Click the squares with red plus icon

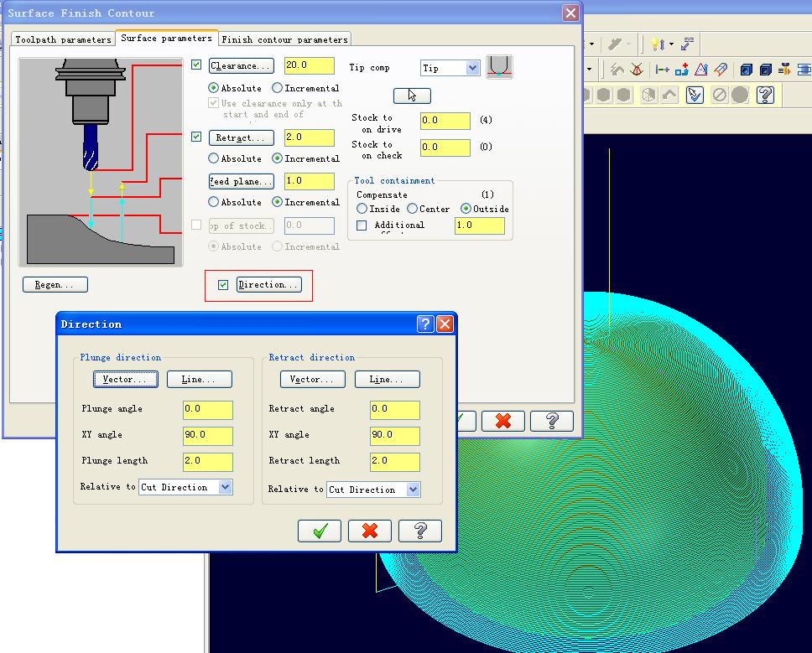[x=681, y=69]
